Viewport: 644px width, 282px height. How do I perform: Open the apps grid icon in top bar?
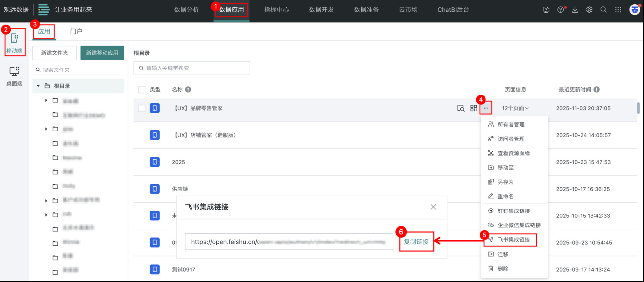point(618,10)
